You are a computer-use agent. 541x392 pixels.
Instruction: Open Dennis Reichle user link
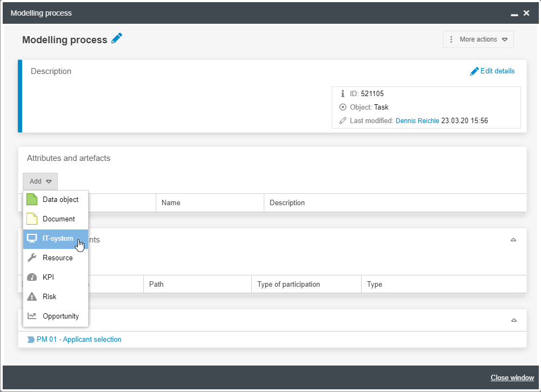(x=417, y=121)
